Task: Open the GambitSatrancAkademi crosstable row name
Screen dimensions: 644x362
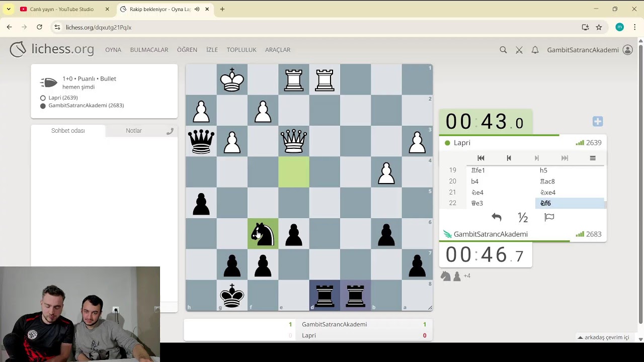Action: 334,324
